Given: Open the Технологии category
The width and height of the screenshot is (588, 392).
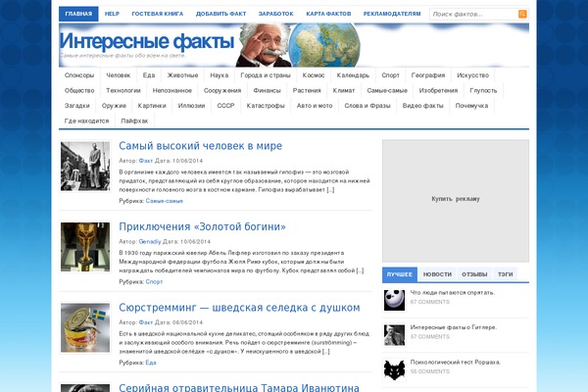Looking at the screenshot, I should [123, 90].
